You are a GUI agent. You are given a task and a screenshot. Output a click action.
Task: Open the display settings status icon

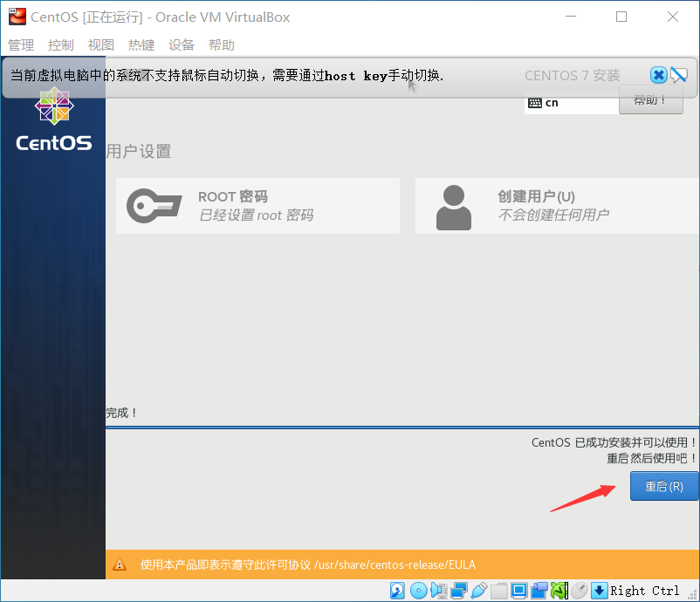point(519,591)
